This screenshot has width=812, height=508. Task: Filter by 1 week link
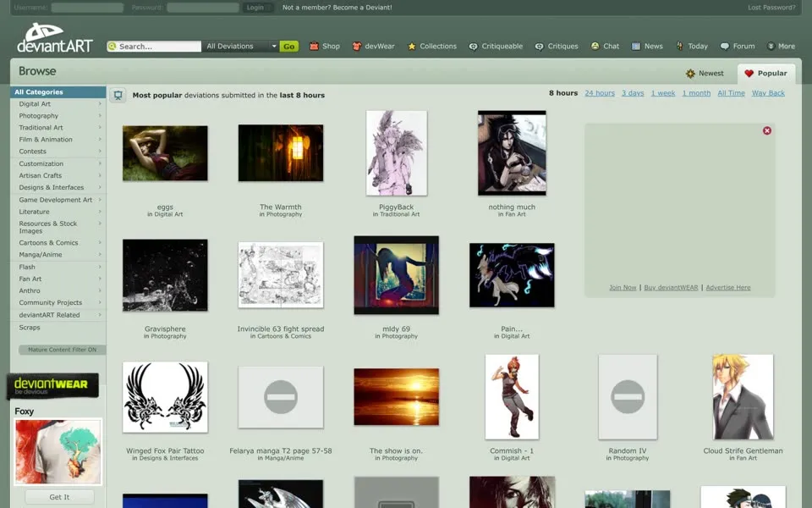(x=663, y=93)
